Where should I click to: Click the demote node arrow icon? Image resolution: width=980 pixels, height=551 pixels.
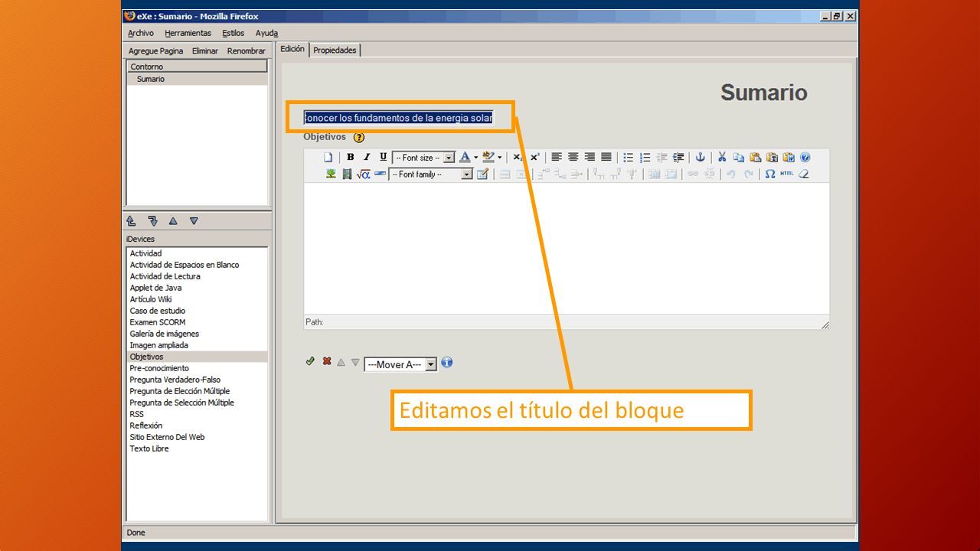click(152, 221)
